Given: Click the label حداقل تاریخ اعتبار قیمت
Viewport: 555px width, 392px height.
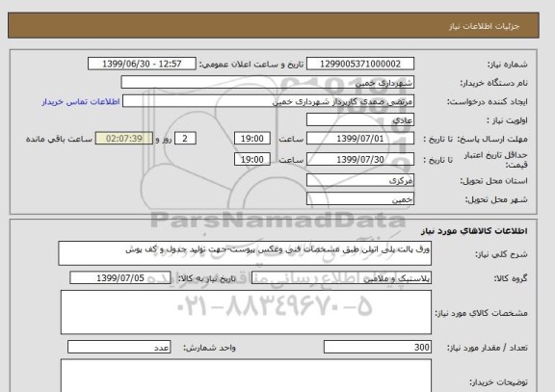Looking at the screenshot, I should point(495,160).
